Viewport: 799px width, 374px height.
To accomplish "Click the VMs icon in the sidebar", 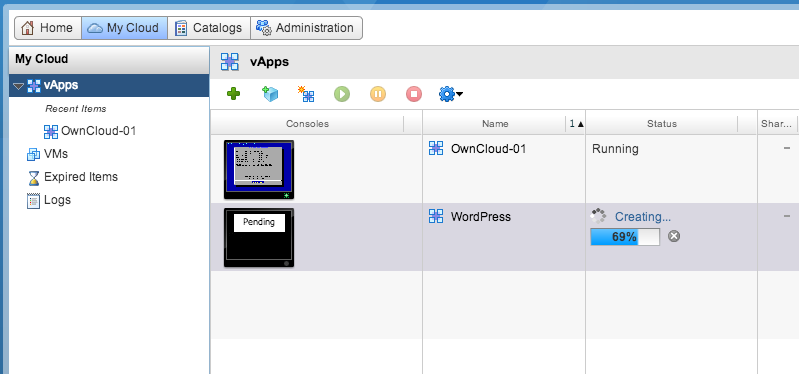I will point(33,154).
